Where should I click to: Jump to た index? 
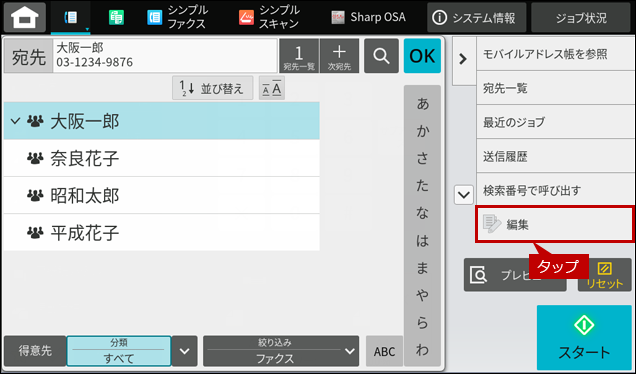tap(422, 186)
